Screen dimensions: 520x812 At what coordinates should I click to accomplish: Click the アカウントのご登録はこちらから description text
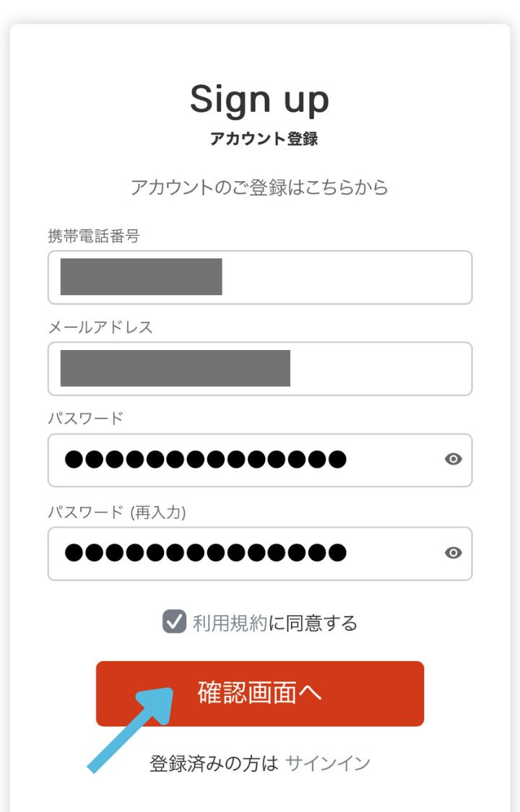click(259, 188)
